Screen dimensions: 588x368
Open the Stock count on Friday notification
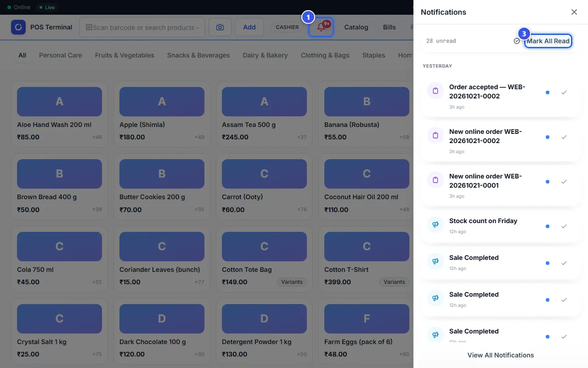[x=500, y=226]
